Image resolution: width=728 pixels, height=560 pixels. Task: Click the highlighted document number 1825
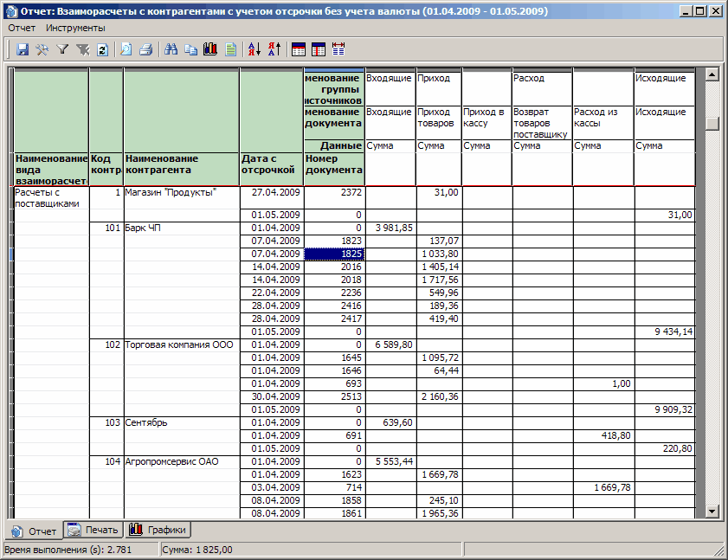coord(334,254)
